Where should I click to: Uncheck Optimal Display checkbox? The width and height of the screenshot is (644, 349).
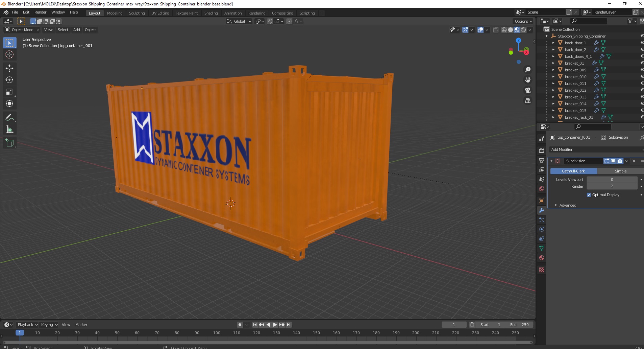[x=589, y=195]
